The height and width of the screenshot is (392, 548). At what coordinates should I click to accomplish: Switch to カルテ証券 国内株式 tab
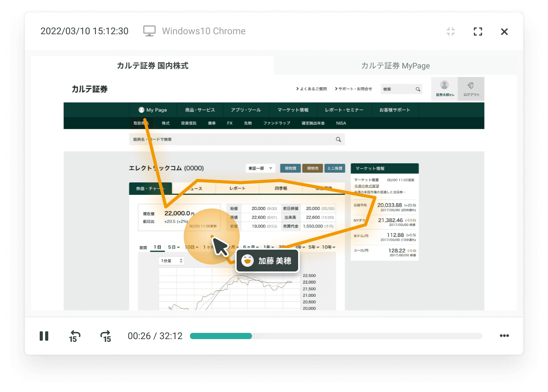point(153,66)
